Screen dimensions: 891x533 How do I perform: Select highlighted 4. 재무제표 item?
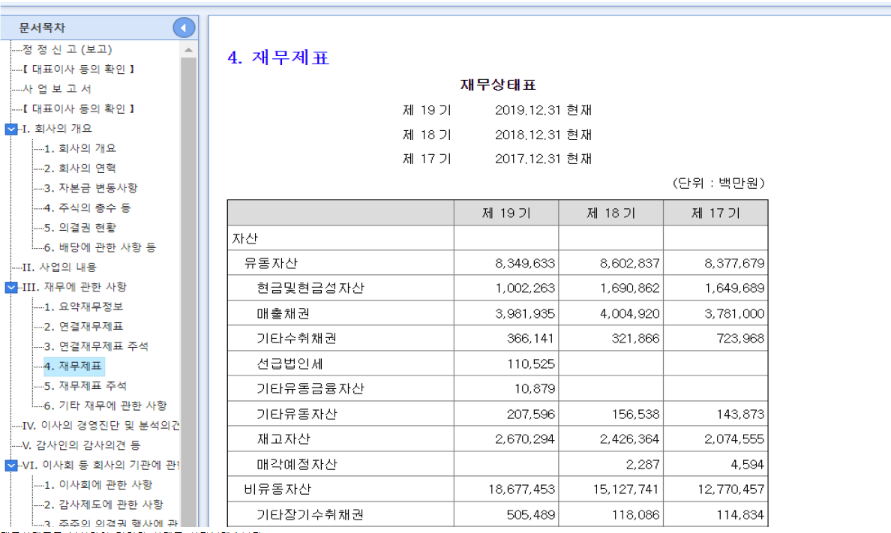(73, 367)
